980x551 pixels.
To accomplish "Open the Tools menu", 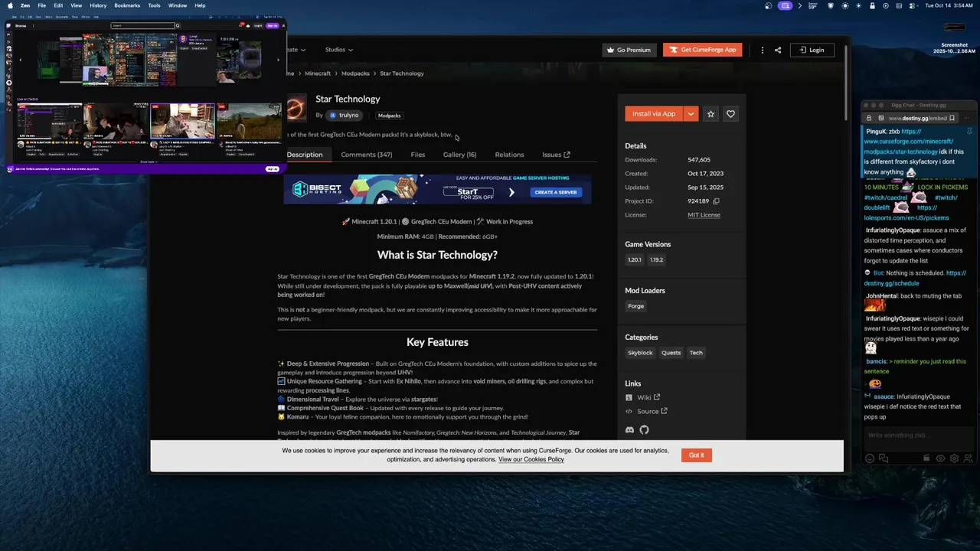I will pos(154,5).
